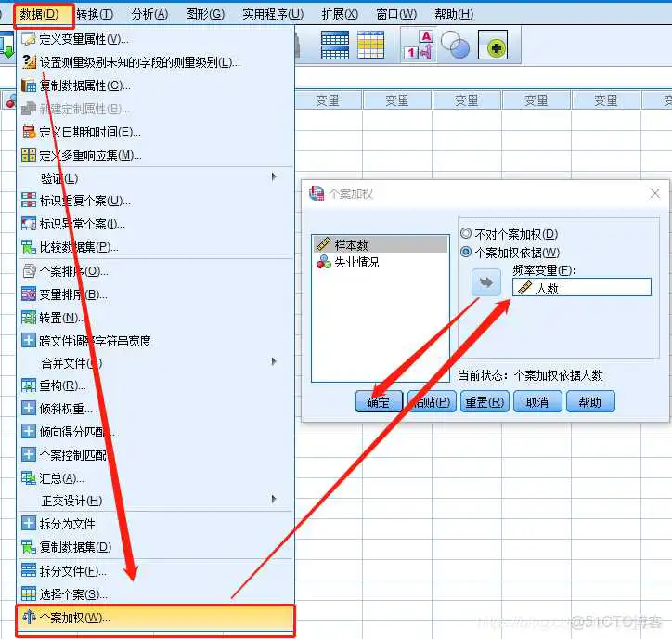Image resolution: width=672 pixels, height=639 pixels.
Task: Confirm with the 确定 button
Action: tap(379, 402)
